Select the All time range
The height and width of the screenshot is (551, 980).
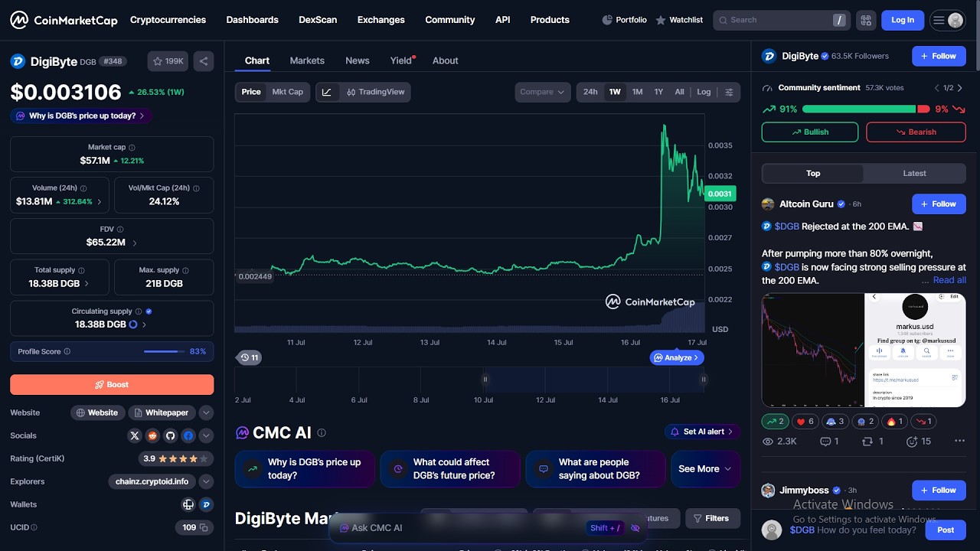click(679, 92)
